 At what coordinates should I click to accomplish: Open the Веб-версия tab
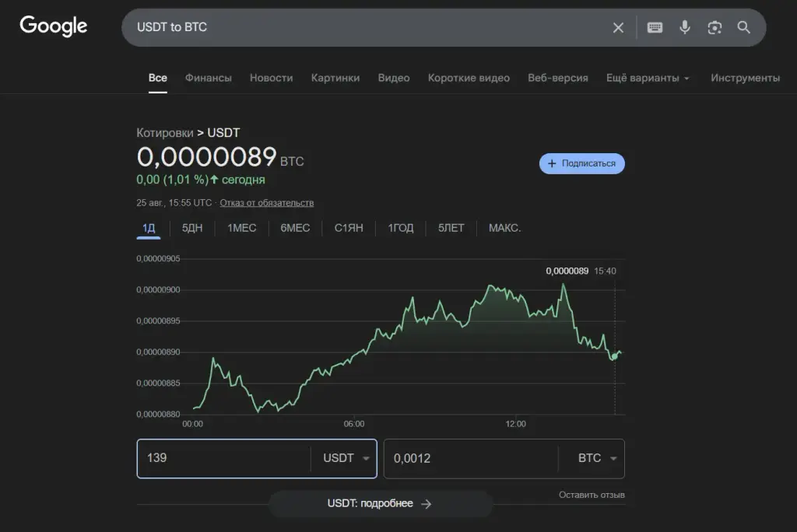click(558, 78)
